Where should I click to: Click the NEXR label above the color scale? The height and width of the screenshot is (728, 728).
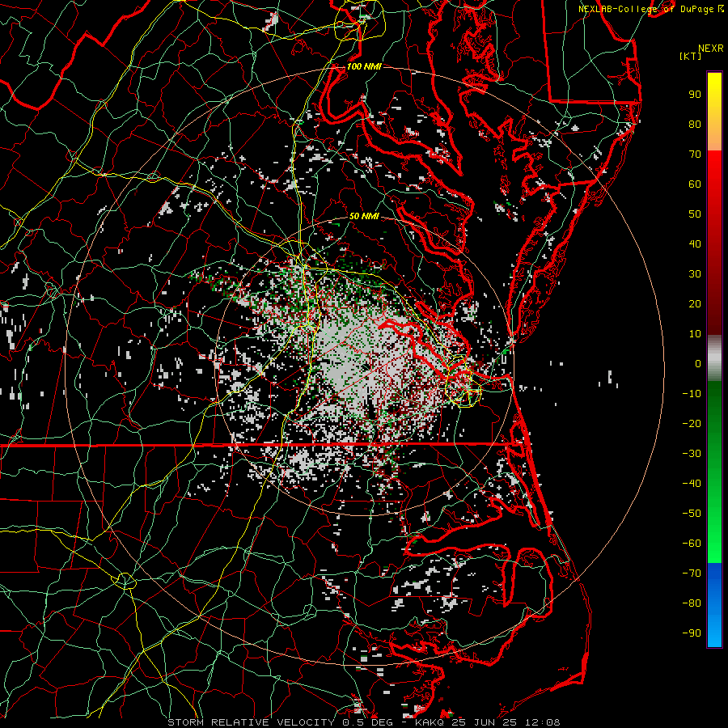point(711,49)
